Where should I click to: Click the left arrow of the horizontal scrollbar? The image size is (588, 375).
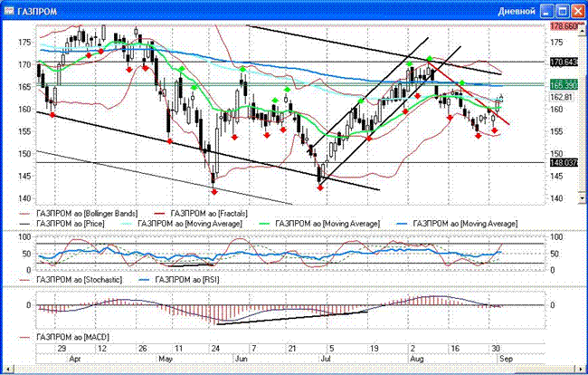click(7, 370)
